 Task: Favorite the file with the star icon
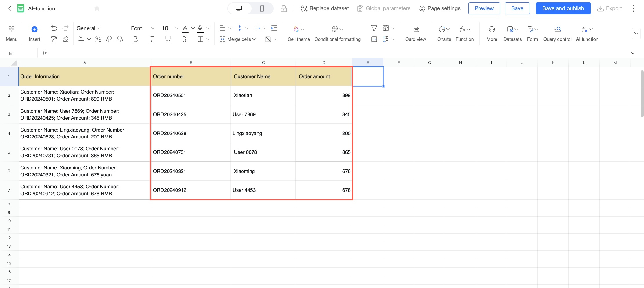pyautogui.click(x=97, y=8)
